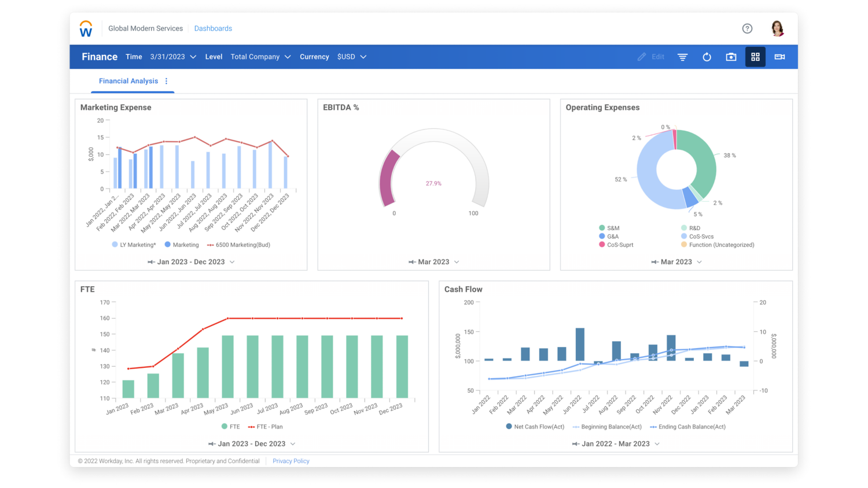Image resolution: width=868 pixels, height=488 pixels.
Task: Open the Dashboards breadcrumb link
Action: (x=213, y=28)
